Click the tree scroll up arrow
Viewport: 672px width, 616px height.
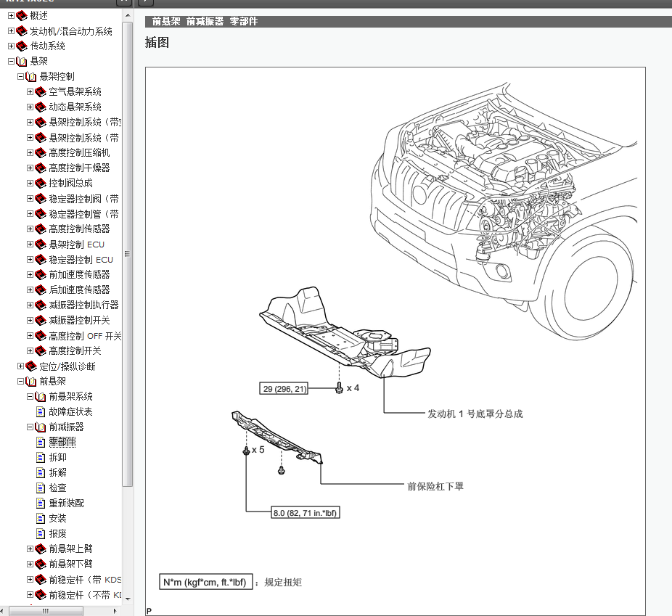click(127, 16)
